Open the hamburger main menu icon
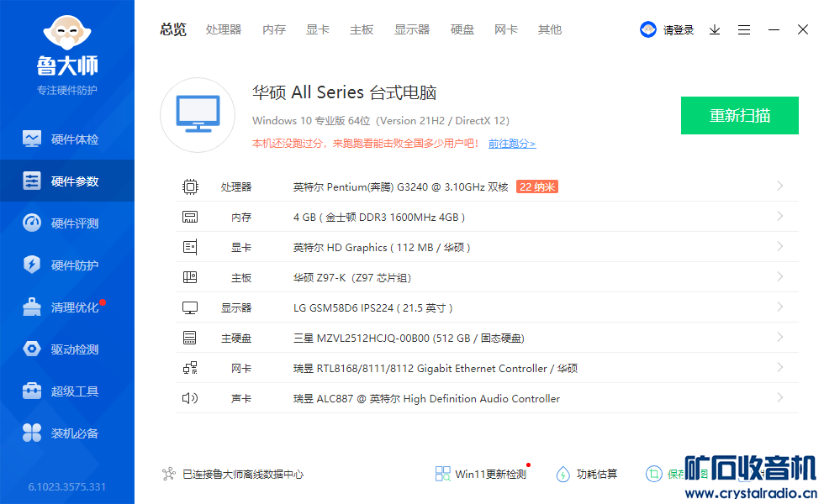824x504 pixels. tap(743, 30)
